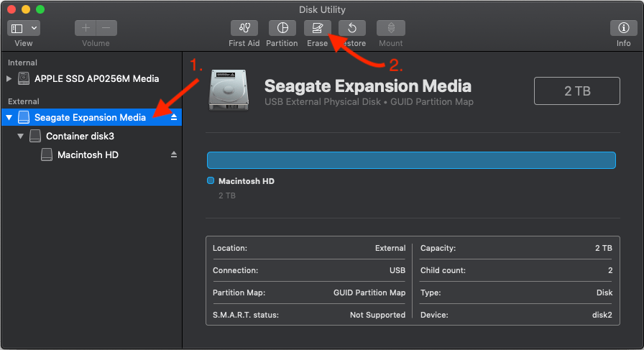Click the Disk Utility window title
The width and height of the screenshot is (644, 350).
pos(322,9)
